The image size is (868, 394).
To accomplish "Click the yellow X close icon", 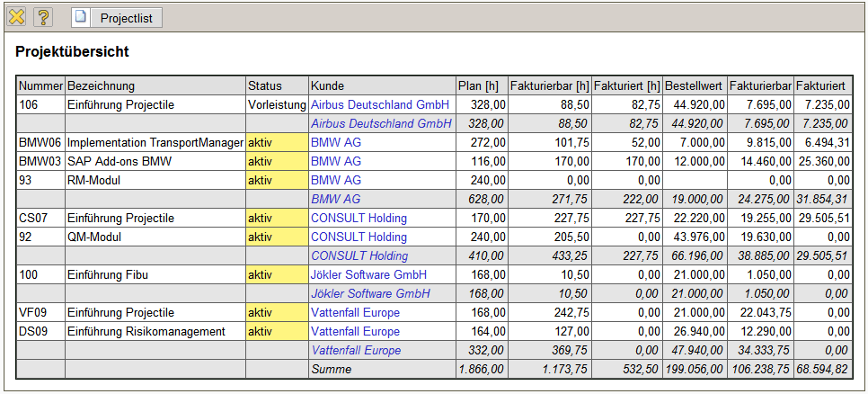I will coord(16,17).
